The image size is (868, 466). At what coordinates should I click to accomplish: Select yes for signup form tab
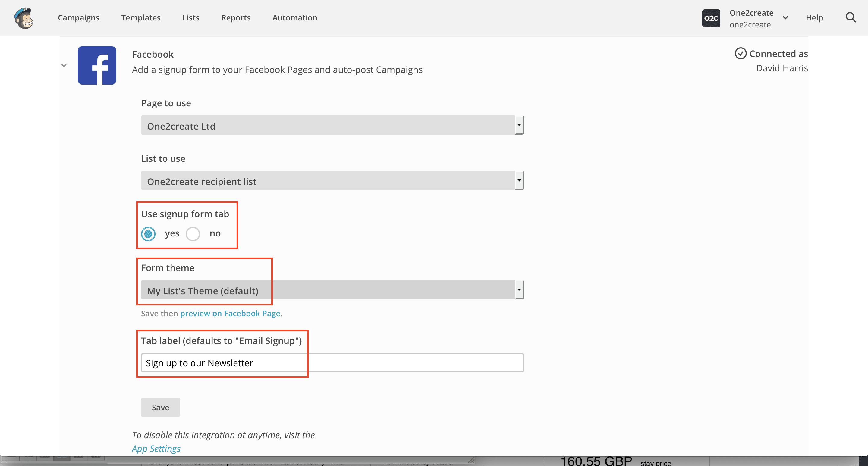point(148,234)
